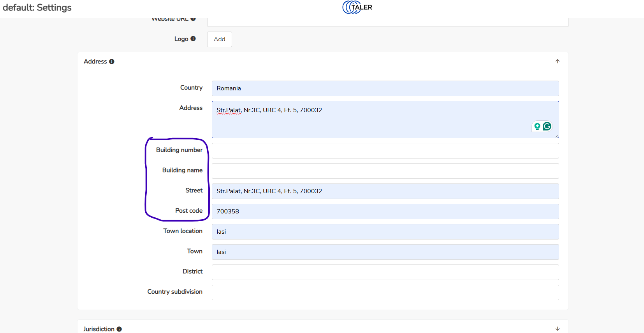Image resolution: width=644 pixels, height=333 pixels.
Task: Collapse the Address section with the up arrow
Action: point(558,62)
